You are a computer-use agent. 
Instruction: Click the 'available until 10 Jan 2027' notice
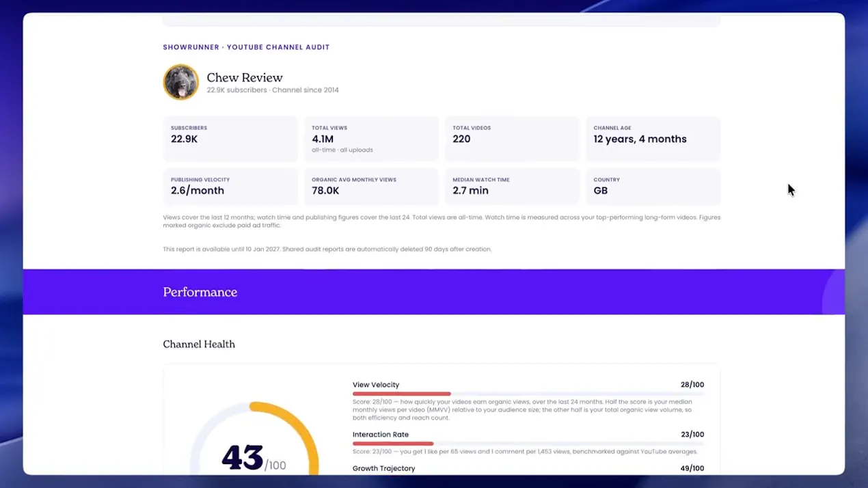pos(327,249)
